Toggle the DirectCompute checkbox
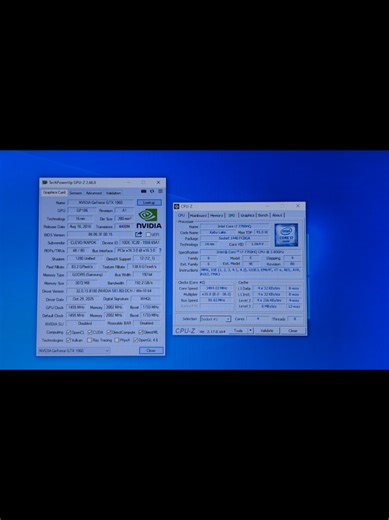 coord(109,332)
